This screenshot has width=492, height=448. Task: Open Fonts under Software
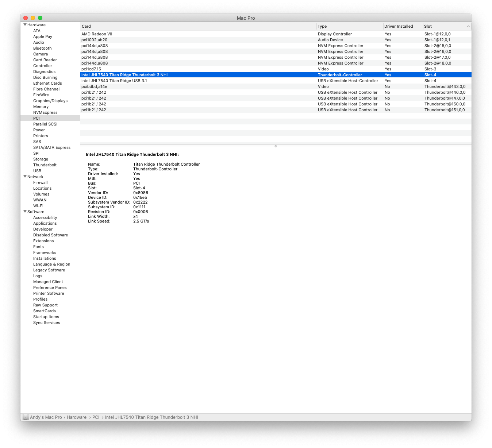tap(38, 247)
